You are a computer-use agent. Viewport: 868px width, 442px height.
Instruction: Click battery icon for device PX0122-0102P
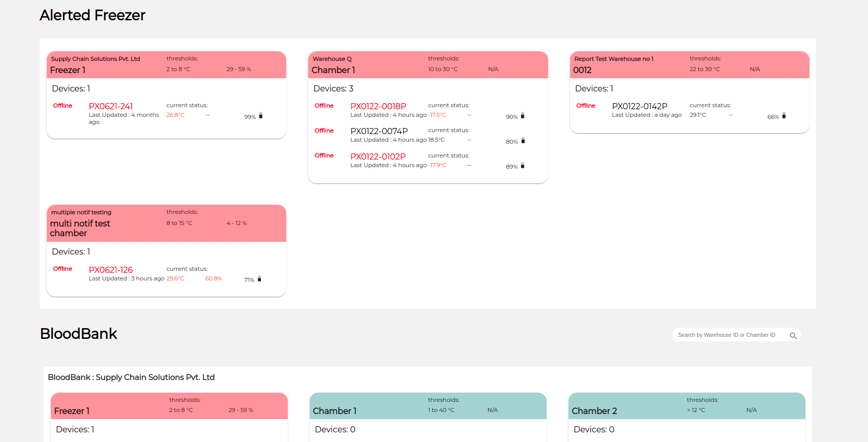(522, 166)
